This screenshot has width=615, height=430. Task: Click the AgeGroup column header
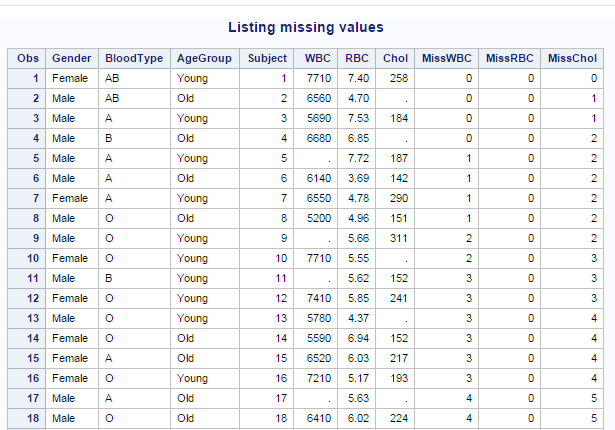point(204,59)
